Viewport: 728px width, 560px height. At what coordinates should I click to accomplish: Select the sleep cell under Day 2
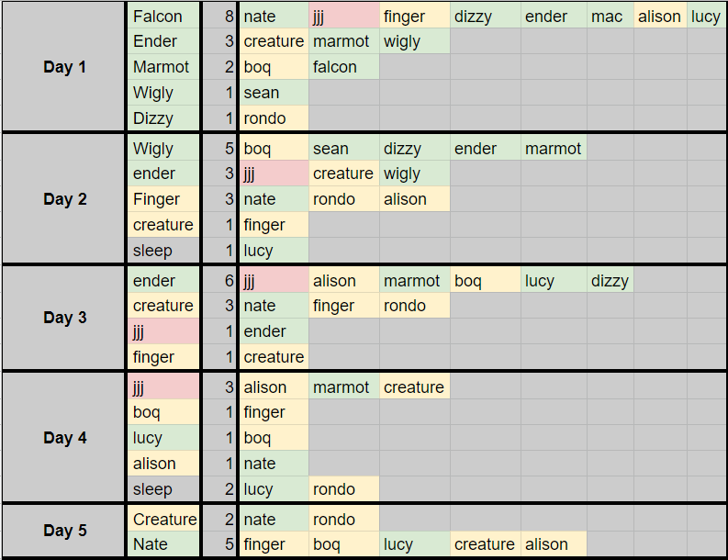click(163, 251)
